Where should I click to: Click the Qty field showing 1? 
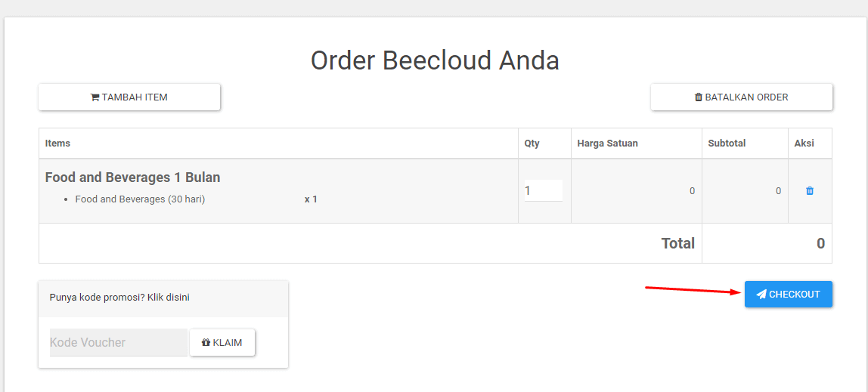(543, 191)
